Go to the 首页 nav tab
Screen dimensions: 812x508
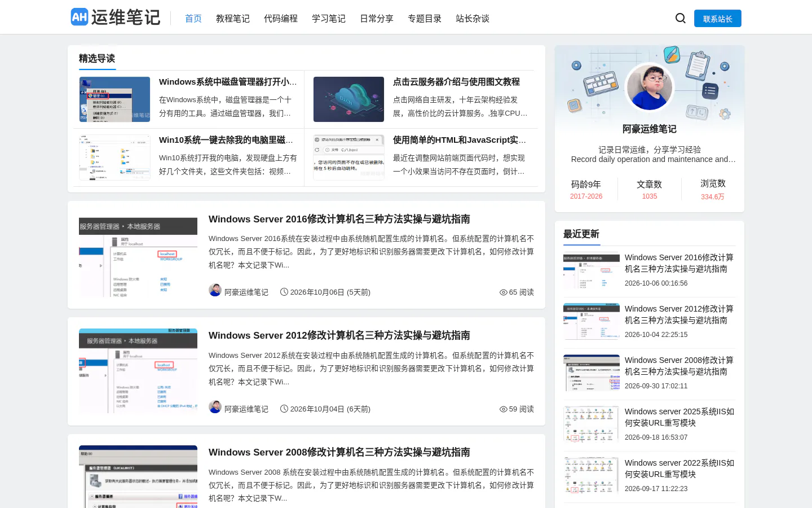[193, 19]
